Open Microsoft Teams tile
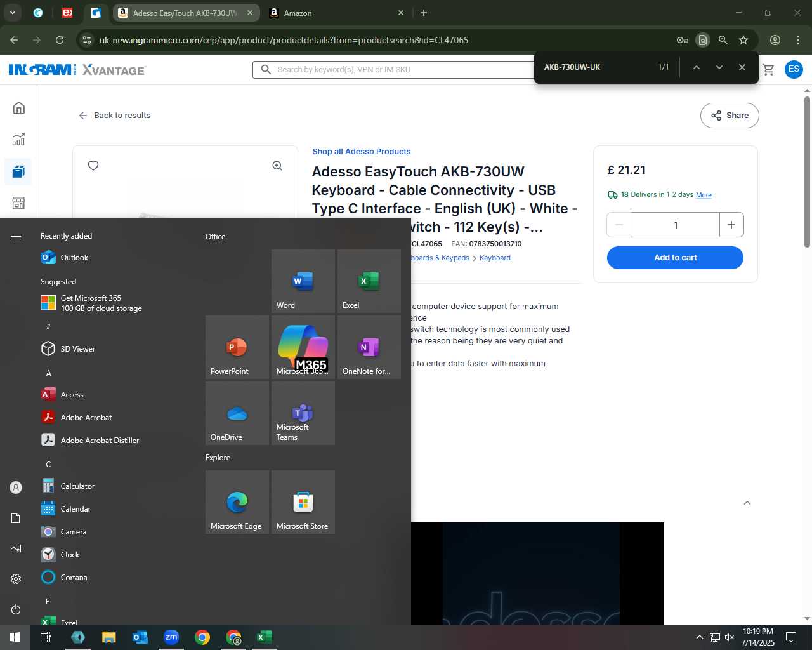Viewport: 812px width, 650px height. (x=303, y=413)
